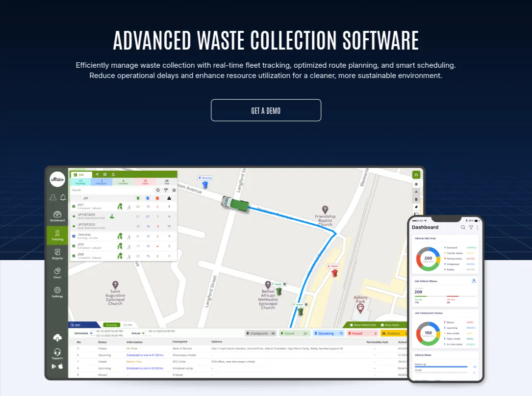The width and height of the screenshot is (532, 396).
Task: Click Friendship Baptist Church map pin
Action: click(x=325, y=210)
